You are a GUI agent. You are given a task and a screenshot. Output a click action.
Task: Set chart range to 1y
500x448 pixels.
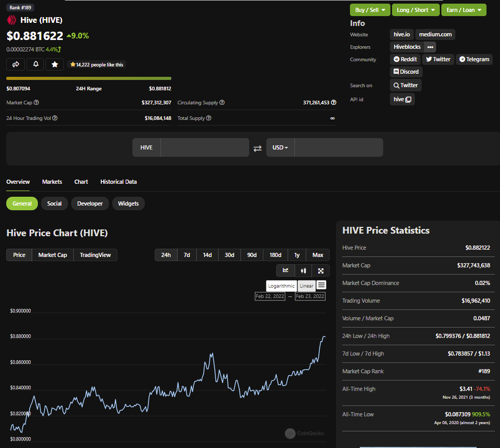click(x=297, y=255)
